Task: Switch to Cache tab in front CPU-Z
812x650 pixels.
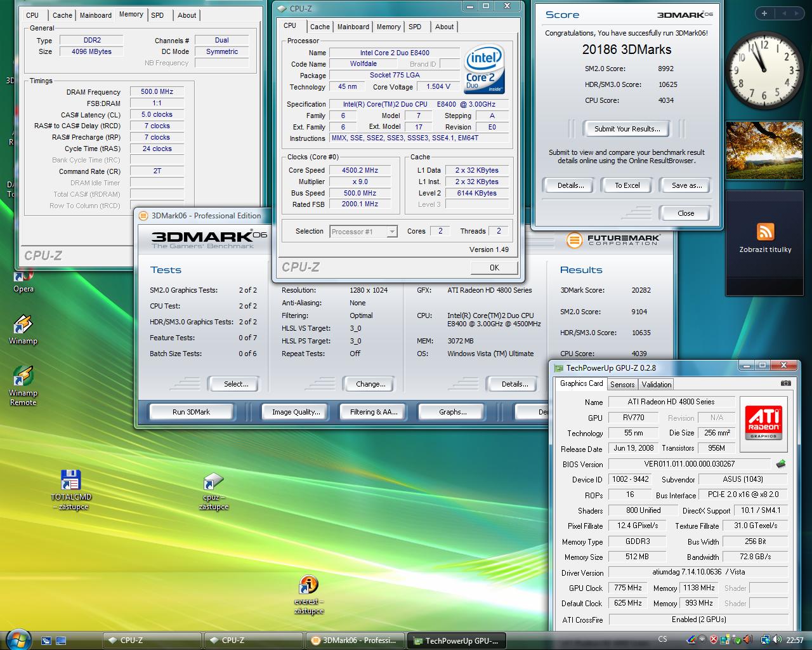Action: (320, 27)
